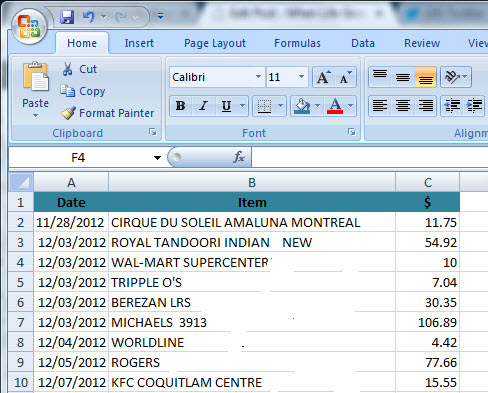Open the Formulas tab
Image resolution: width=488 pixels, height=393 pixels.
coord(297,43)
